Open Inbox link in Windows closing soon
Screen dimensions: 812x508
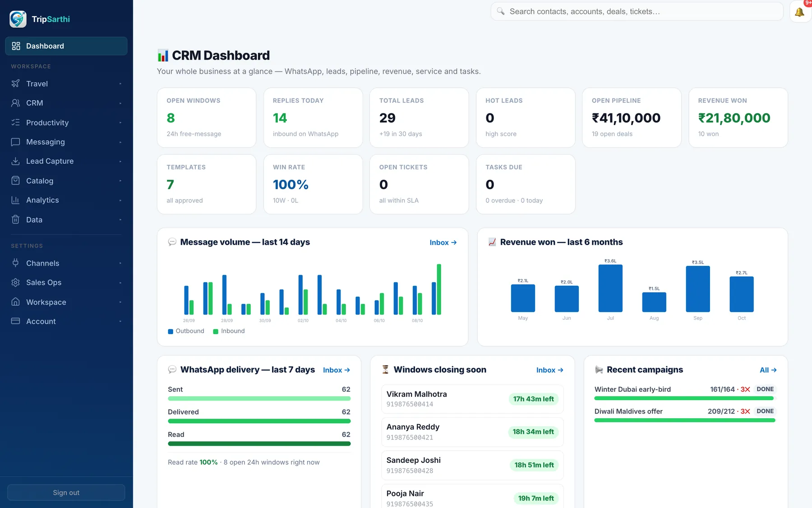549,370
